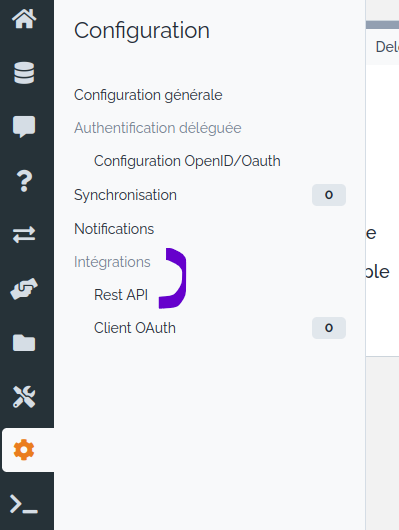This screenshot has width=399, height=530.
Task: Select the orange gear settings icon
Action: (24, 450)
